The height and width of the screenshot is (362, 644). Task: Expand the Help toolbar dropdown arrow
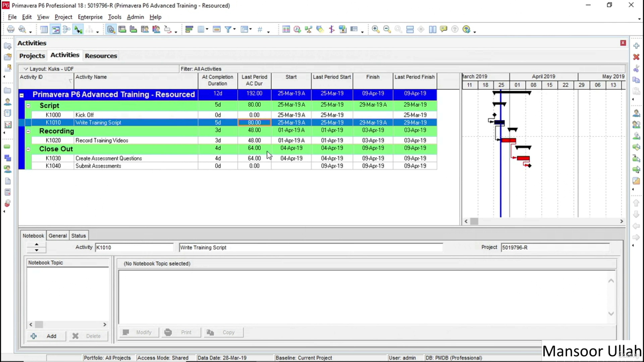tap(475, 32)
